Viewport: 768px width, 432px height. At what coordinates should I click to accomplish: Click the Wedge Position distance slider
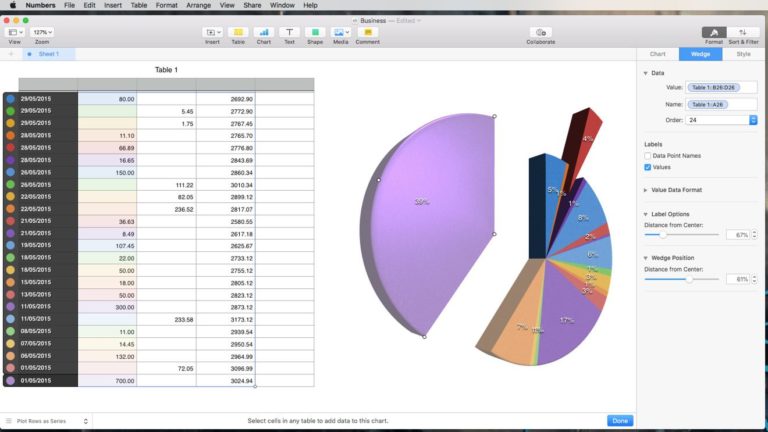(x=682, y=279)
